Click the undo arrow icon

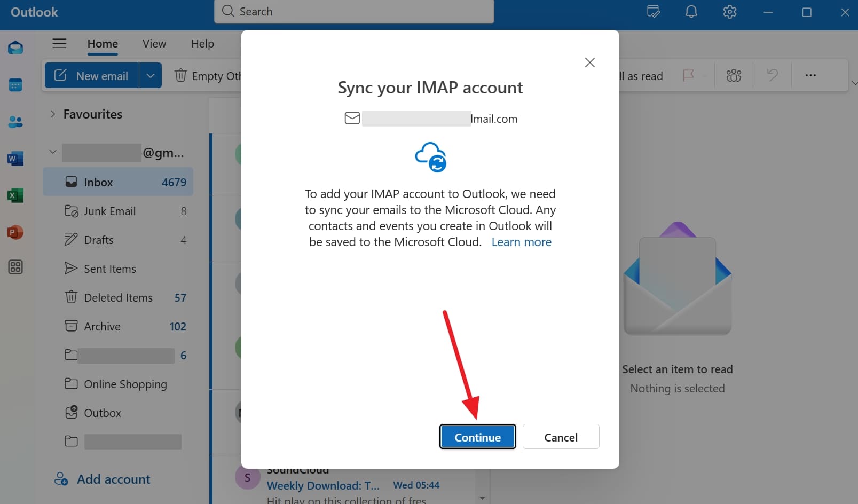coord(772,75)
